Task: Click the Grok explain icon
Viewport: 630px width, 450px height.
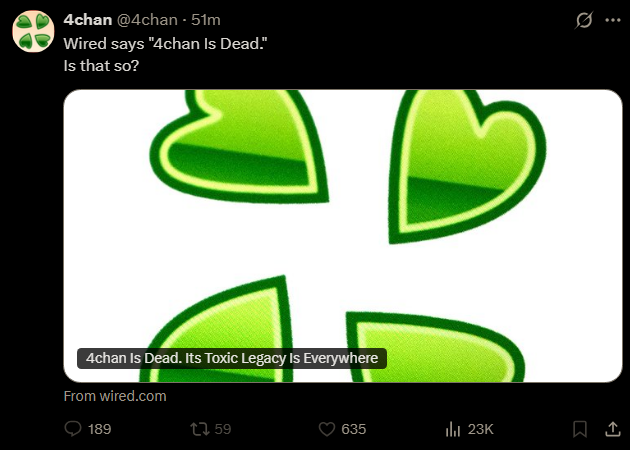Action: pos(585,20)
